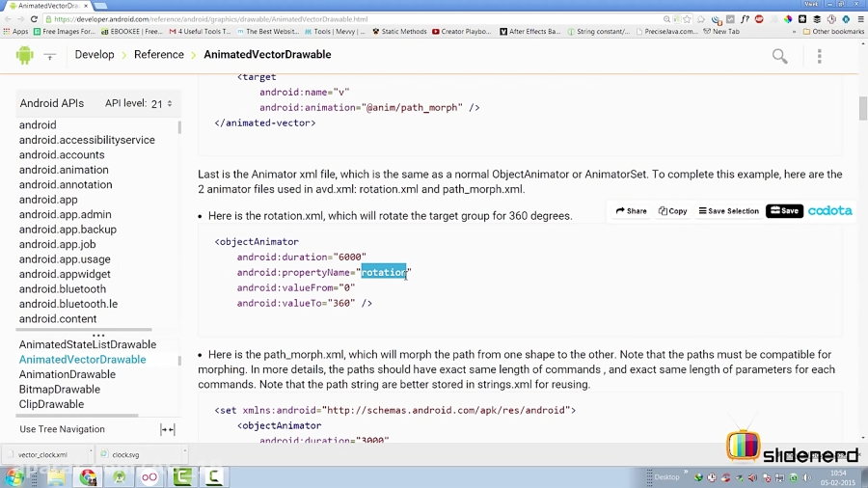Image resolution: width=868 pixels, height=488 pixels.
Task: Open the vertical three-dot overflow menu
Action: [820, 56]
